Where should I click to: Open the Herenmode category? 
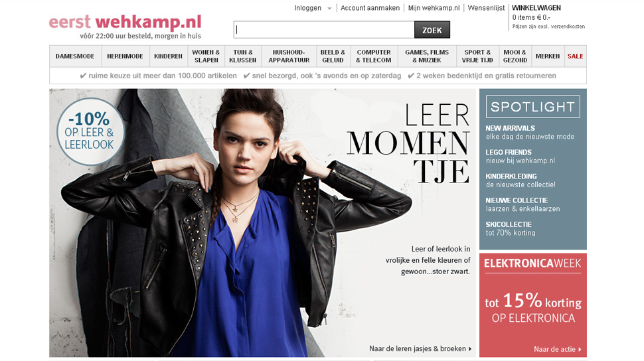[x=125, y=56]
